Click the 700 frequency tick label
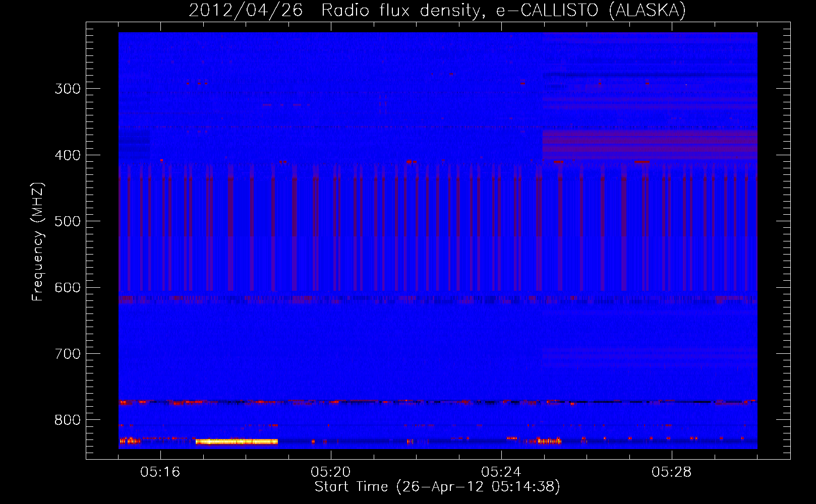 tap(68, 354)
